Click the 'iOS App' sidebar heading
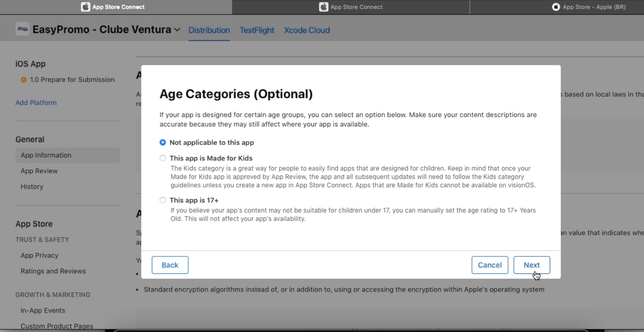Screen dimensions: 644x332 pyautogui.click(x=31, y=64)
